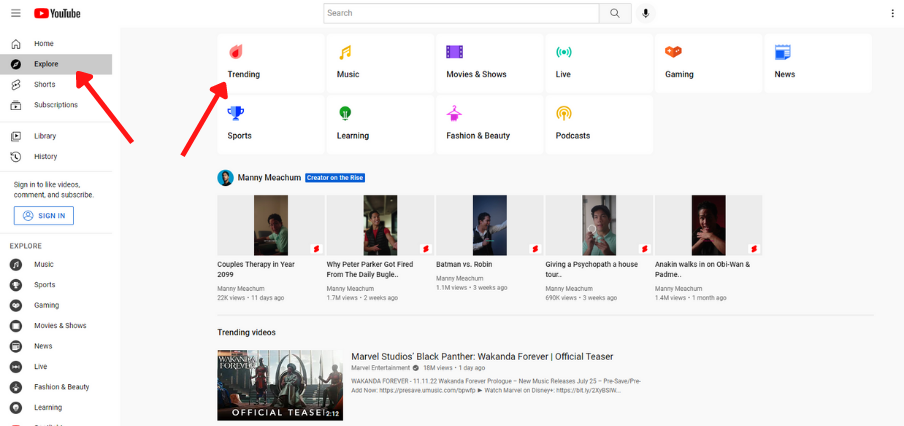Open Manny Meachum channel link
This screenshot has height=426, width=904.
[x=269, y=178]
